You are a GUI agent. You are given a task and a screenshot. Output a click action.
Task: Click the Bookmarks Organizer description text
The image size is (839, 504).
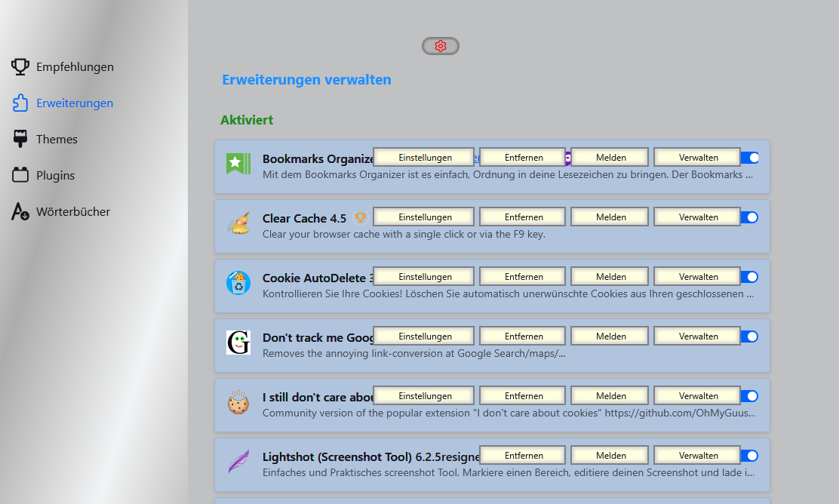[508, 174]
